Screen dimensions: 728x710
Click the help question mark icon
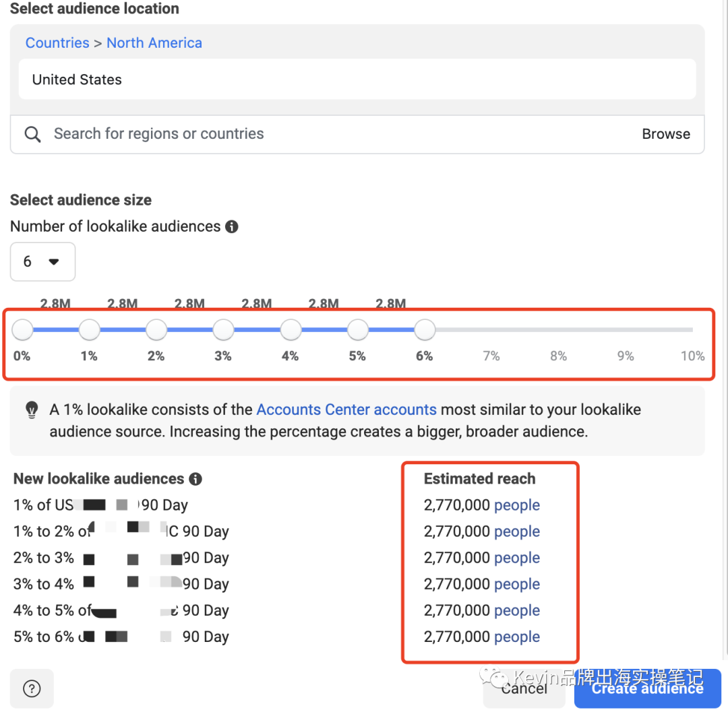[x=32, y=688]
